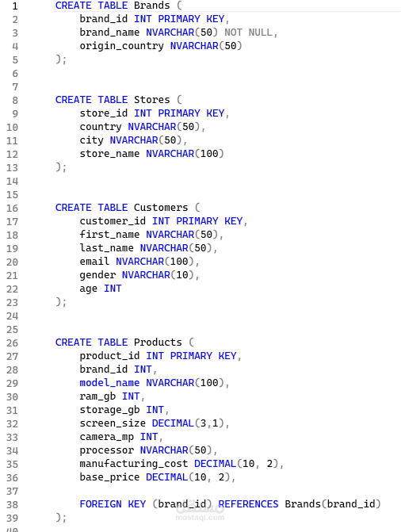Click 'FOREIGN KEY' on line 38
Screen dimensions: 401x532
[x=113, y=504]
